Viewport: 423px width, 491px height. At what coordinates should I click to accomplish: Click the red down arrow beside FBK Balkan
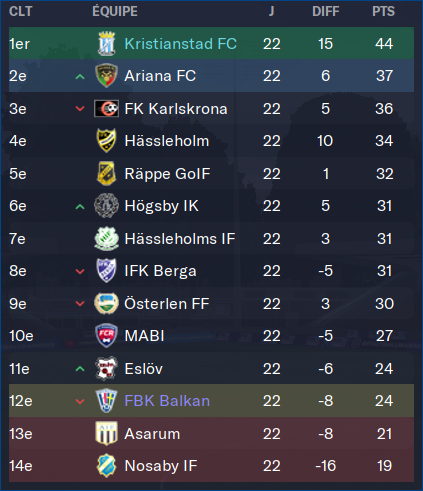80,401
